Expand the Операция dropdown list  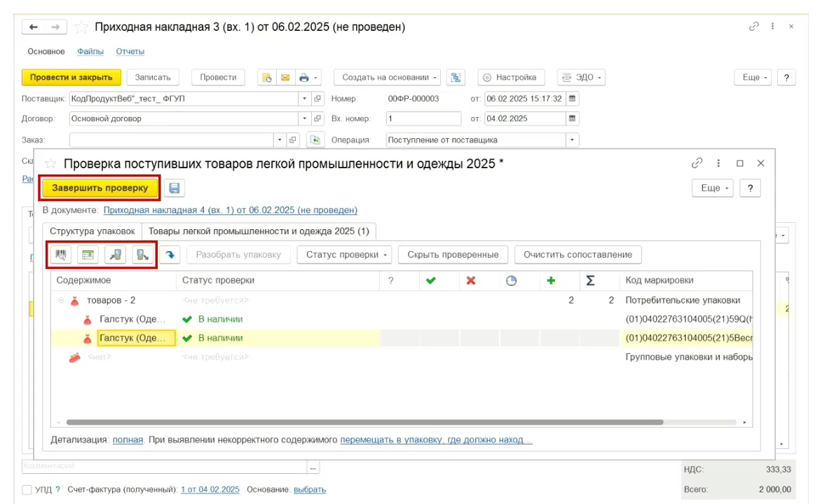click(573, 139)
